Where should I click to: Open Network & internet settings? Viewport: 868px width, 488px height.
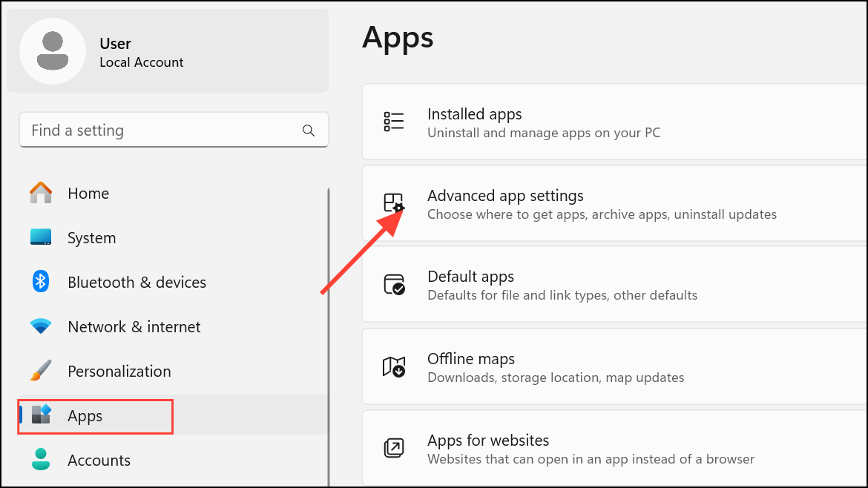pos(134,326)
